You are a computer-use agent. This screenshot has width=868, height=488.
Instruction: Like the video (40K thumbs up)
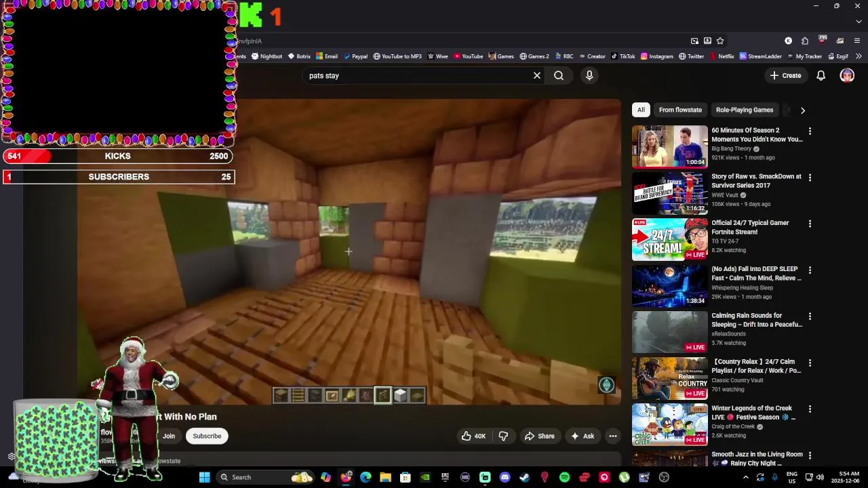[x=473, y=436]
